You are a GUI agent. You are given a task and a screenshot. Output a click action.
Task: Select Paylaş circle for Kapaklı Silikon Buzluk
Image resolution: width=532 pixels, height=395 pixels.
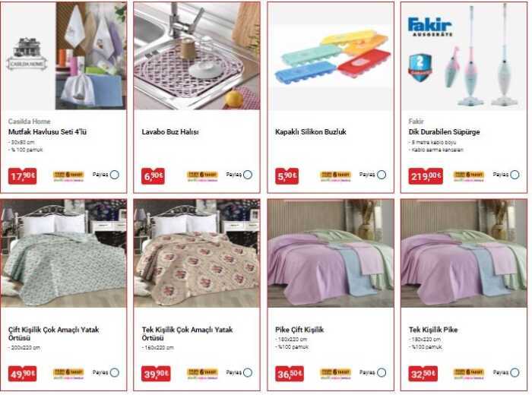(382, 175)
